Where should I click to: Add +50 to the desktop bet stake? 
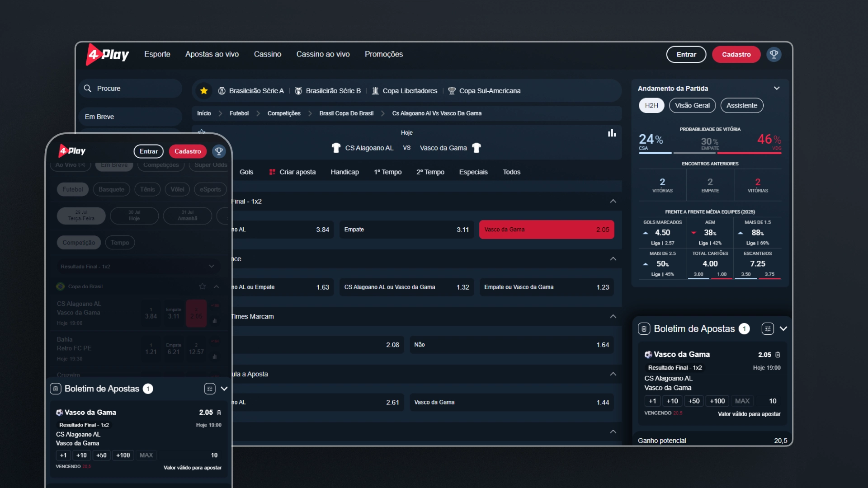pyautogui.click(x=693, y=401)
